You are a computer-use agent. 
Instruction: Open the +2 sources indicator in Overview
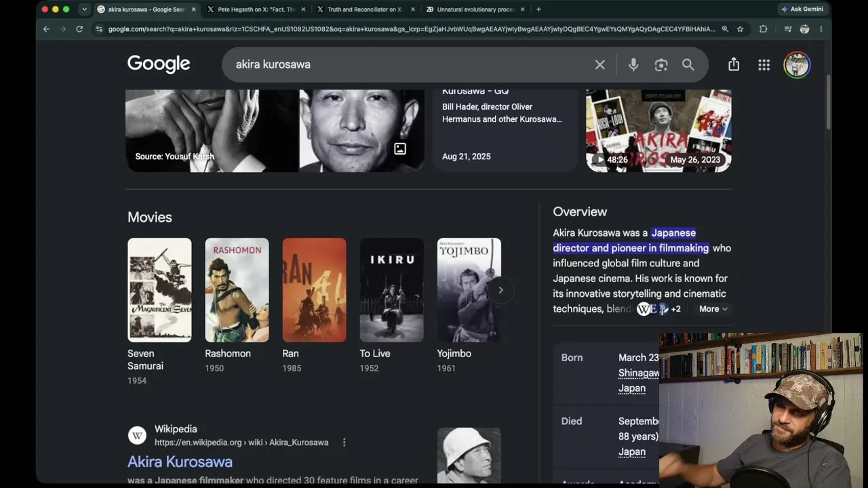[x=675, y=309]
